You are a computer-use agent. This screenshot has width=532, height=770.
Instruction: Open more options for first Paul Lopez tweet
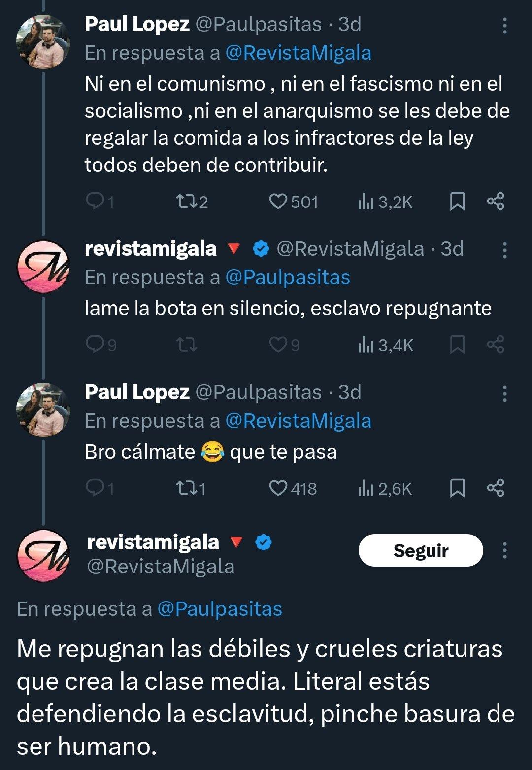[x=504, y=25]
